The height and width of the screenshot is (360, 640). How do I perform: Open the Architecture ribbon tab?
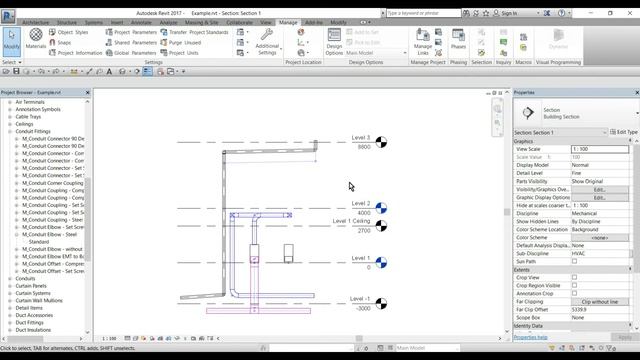pos(36,22)
